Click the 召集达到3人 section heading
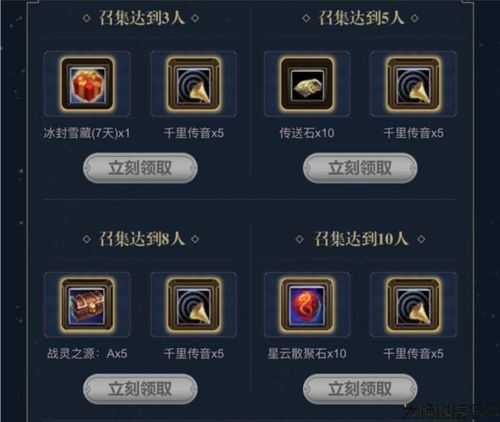500x422 pixels. click(x=141, y=18)
